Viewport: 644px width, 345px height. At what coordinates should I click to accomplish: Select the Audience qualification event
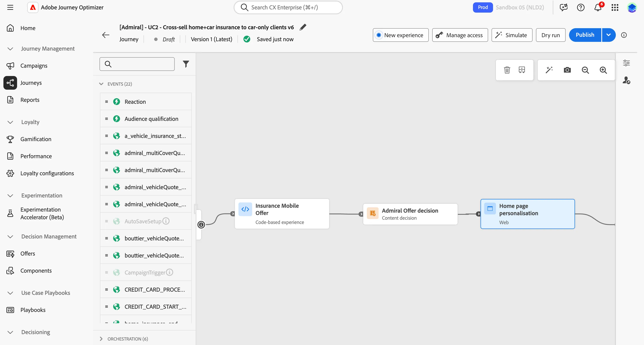pos(146,119)
